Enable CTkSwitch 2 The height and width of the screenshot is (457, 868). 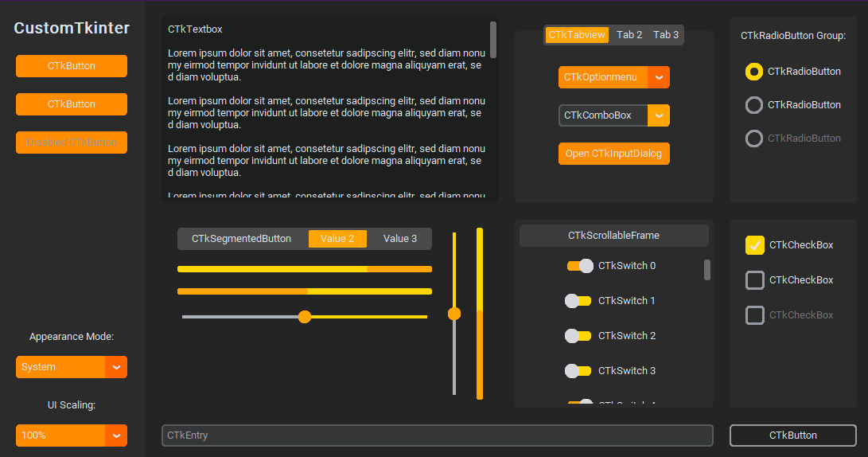pyautogui.click(x=578, y=336)
